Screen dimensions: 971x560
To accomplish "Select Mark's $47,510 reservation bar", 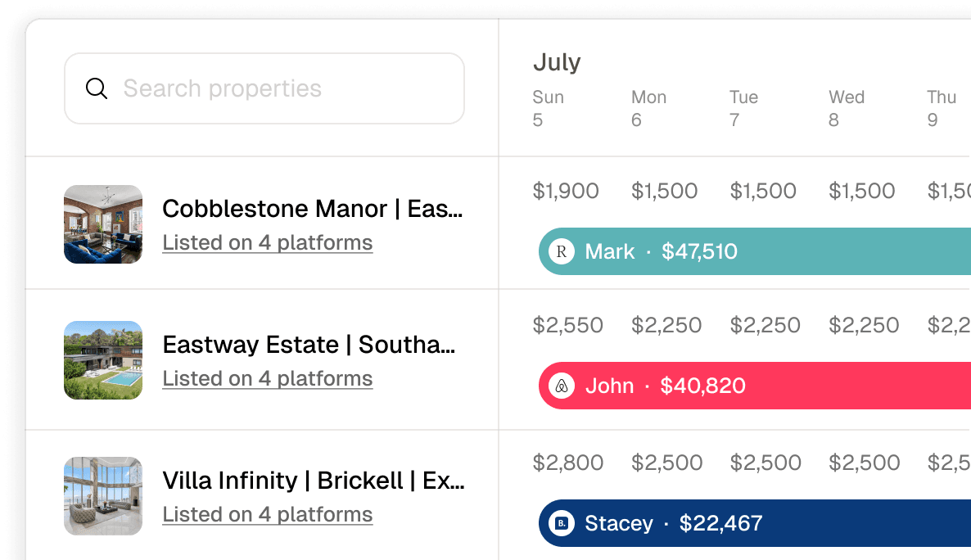I will coord(755,251).
